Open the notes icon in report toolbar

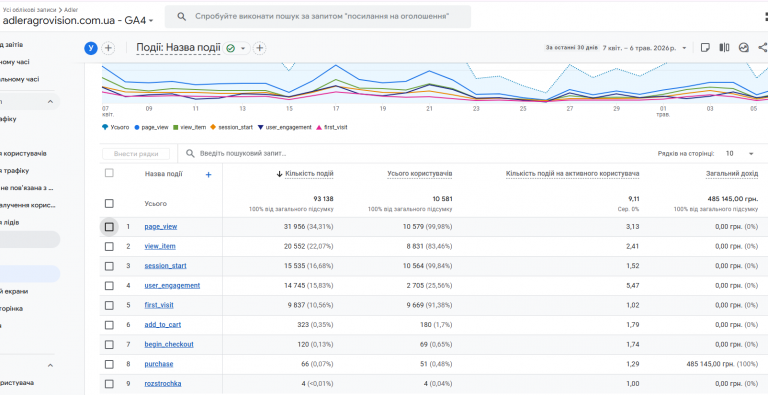click(x=705, y=48)
